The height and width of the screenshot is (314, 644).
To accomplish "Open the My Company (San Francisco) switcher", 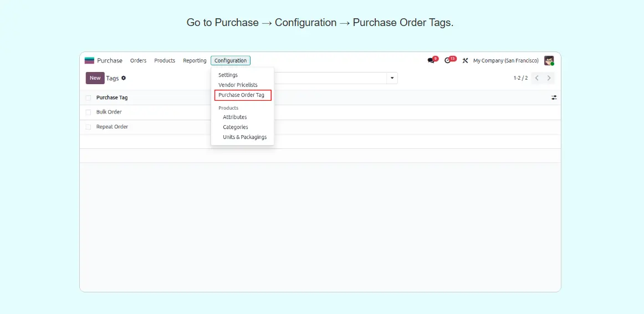I will click(x=505, y=60).
